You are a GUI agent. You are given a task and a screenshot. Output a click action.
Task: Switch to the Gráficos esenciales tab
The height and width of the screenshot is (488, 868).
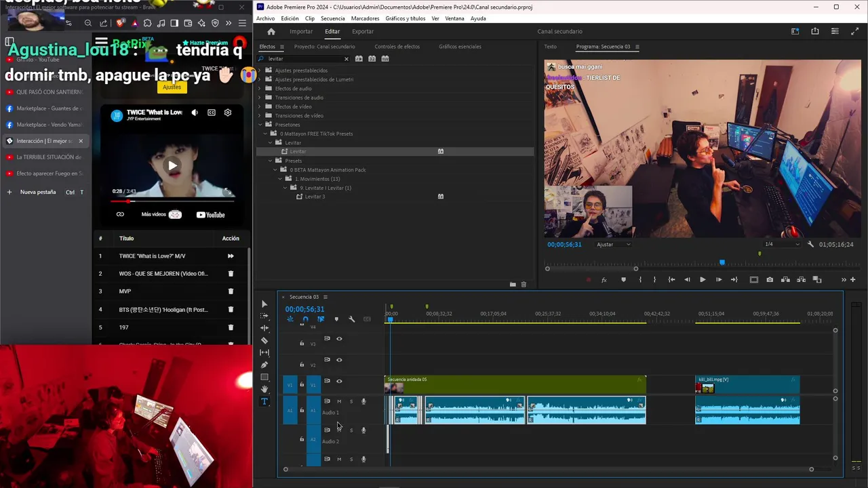(460, 47)
